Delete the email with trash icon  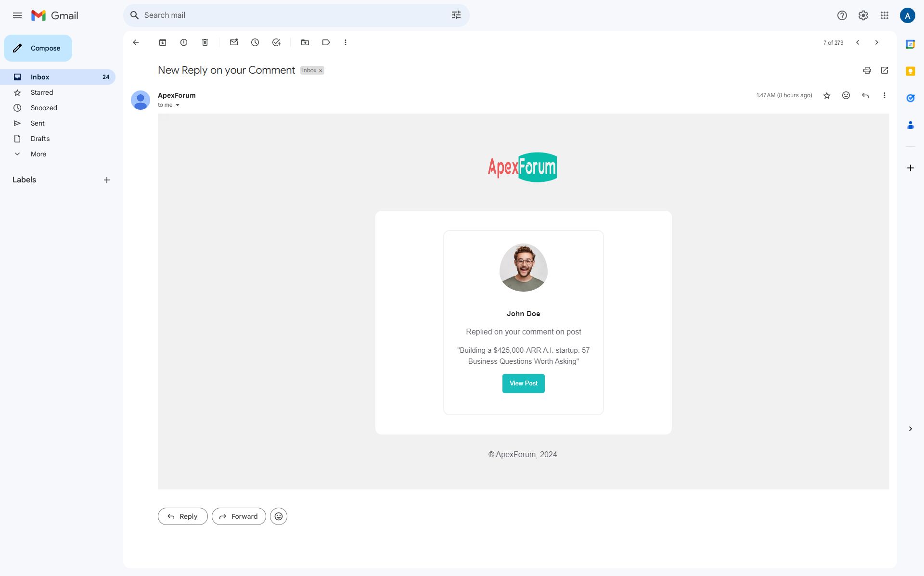pos(205,42)
